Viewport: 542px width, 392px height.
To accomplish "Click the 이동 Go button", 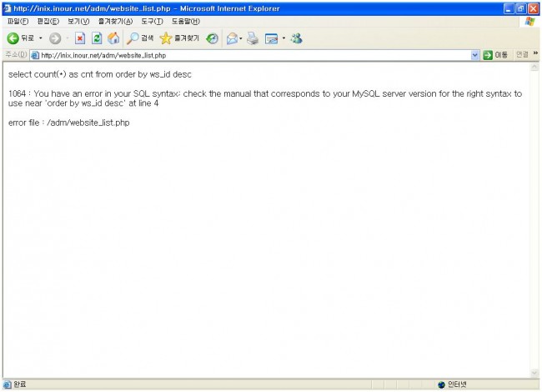I will 495,55.
